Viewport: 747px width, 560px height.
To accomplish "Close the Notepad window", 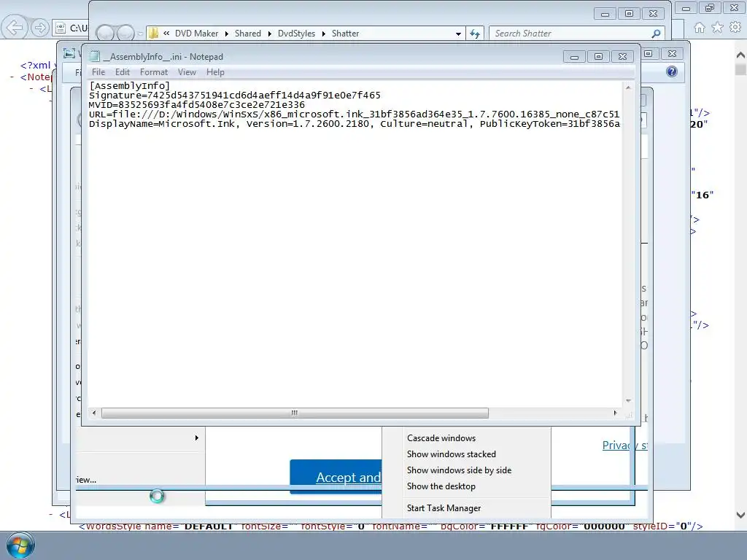I will click(x=622, y=57).
